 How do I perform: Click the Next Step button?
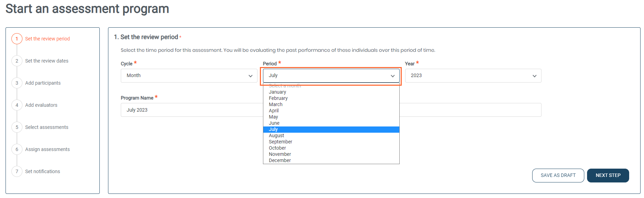click(608, 175)
